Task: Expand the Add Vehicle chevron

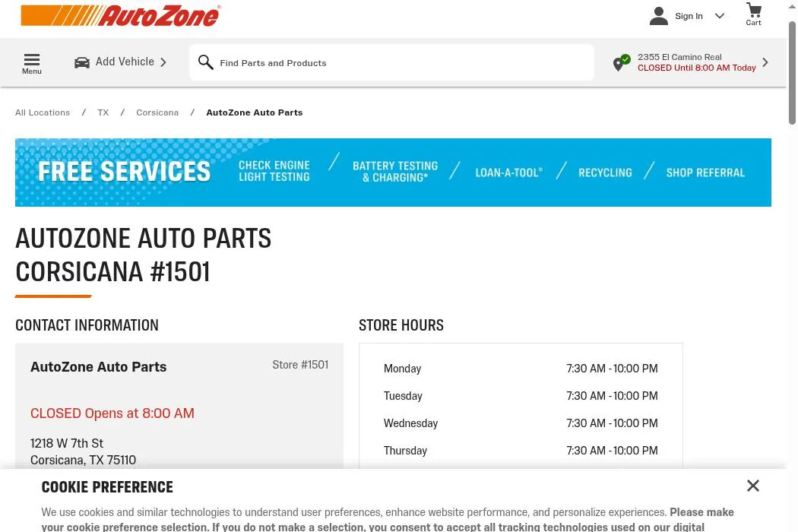Action: coord(163,62)
